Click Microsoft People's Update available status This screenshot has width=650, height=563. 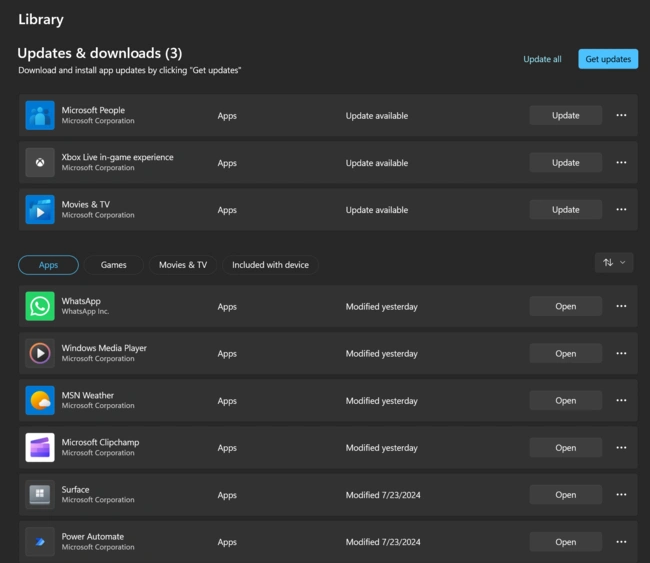pyautogui.click(x=377, y=116)
